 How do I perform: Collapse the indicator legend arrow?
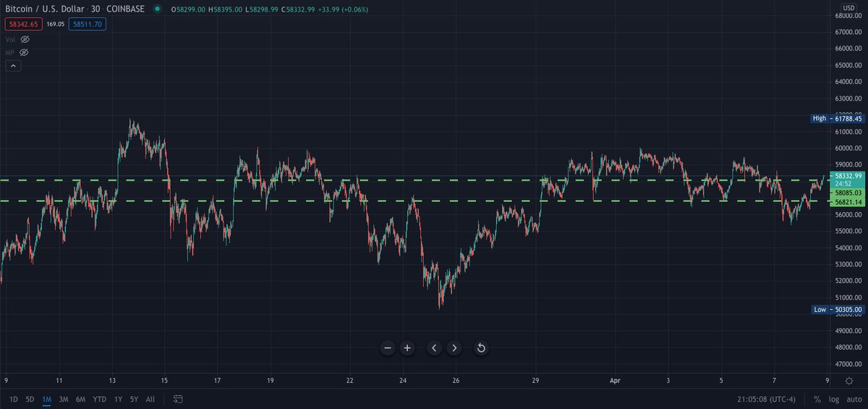point(13,66)
